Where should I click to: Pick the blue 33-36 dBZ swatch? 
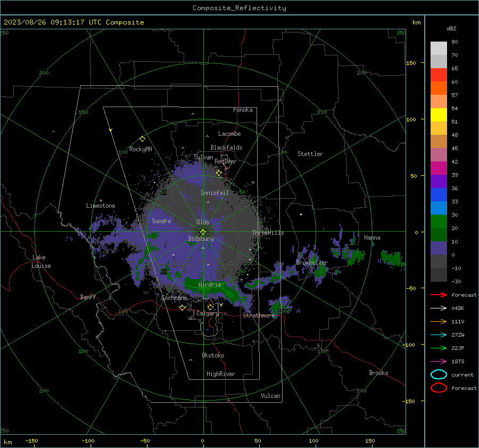439,194
